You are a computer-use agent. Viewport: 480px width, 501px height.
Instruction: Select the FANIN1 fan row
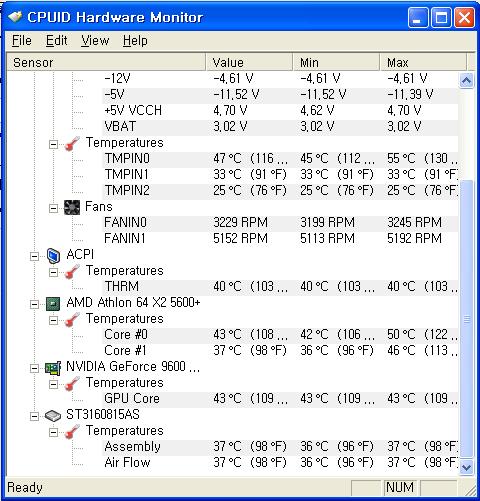[280, 239]
